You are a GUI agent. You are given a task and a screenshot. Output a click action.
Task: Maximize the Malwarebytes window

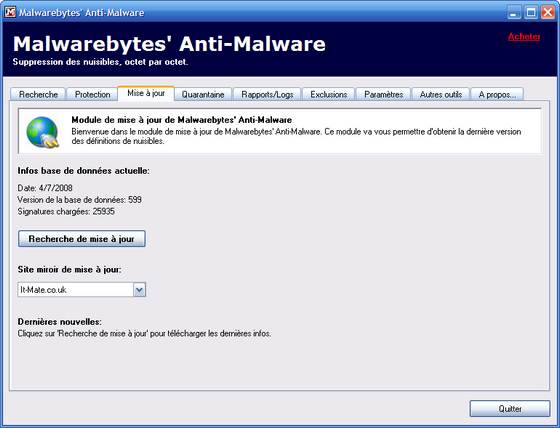531,13
